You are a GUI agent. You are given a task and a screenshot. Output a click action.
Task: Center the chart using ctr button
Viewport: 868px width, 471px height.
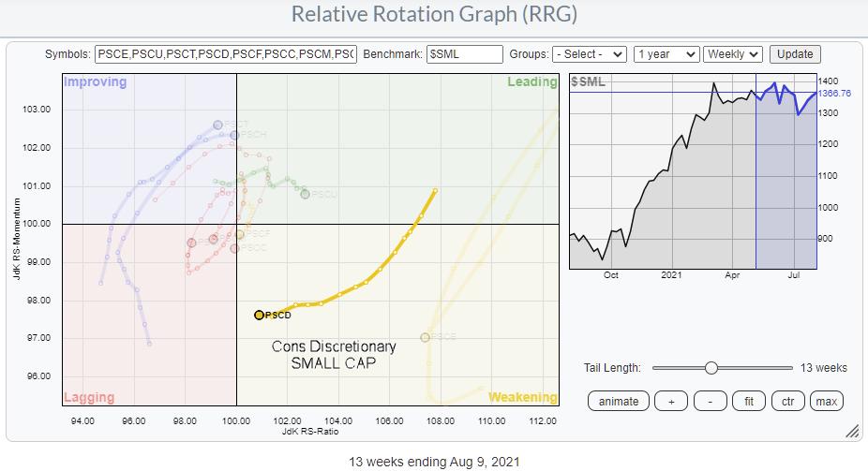point(788,401)
